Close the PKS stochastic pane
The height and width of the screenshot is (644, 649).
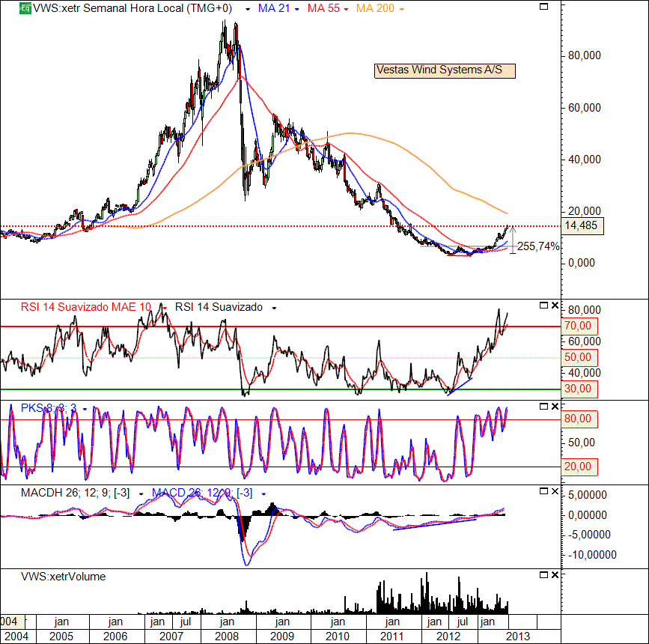pyautogui.click(x=555, y=407)
